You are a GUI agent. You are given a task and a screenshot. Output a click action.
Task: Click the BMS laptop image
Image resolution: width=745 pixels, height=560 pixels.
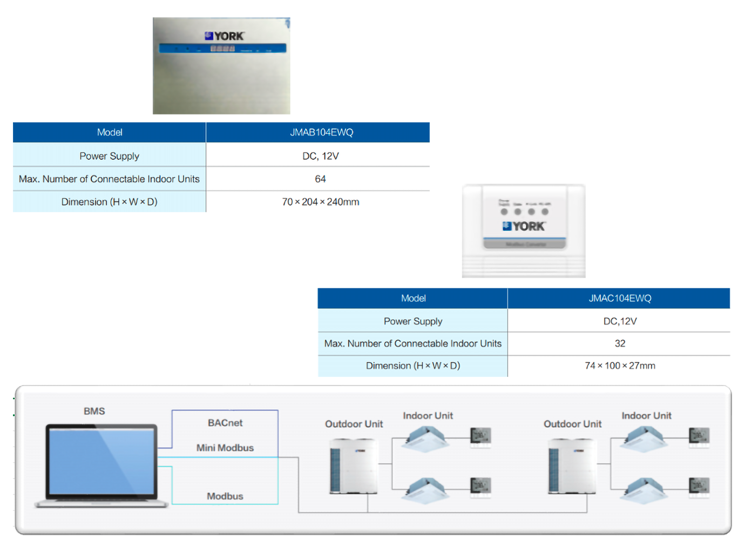101,465
